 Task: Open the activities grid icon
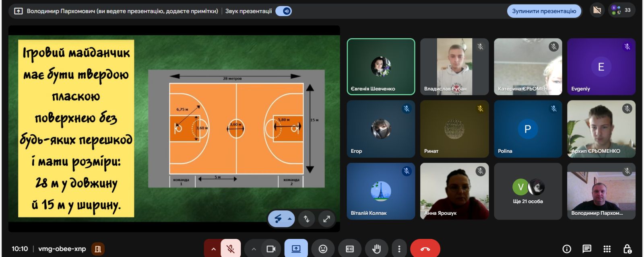[x=607, y=249]
